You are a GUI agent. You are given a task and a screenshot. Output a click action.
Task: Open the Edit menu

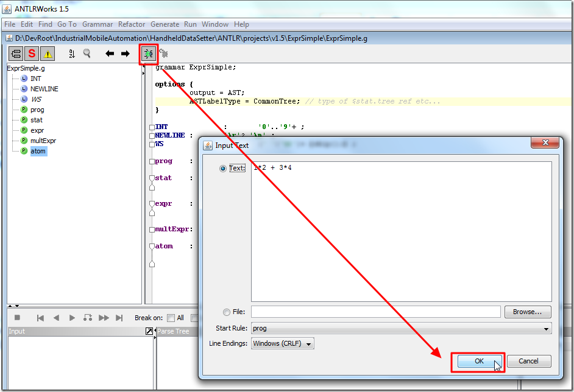click(27, 24)
